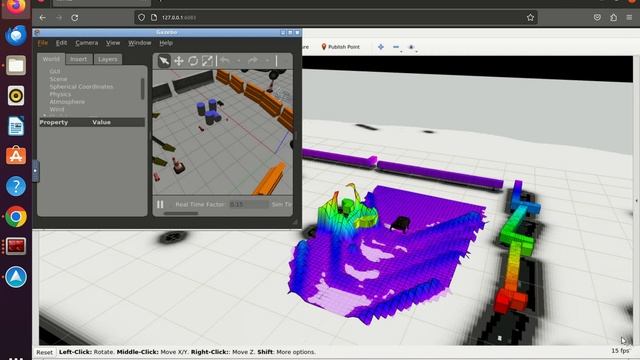640x360 pixels.
Task: Open Chrome from the dock
Action: pos(16,216)
